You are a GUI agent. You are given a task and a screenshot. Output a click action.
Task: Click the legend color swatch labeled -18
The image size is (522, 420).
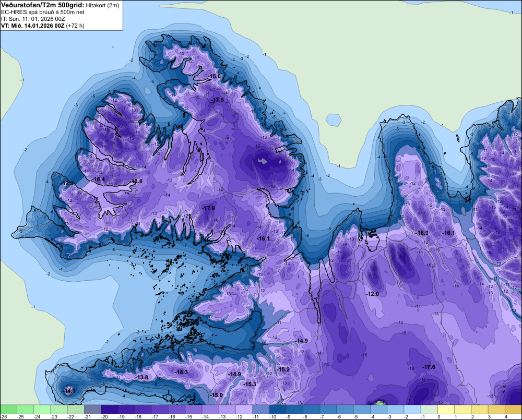click(143, 409)
